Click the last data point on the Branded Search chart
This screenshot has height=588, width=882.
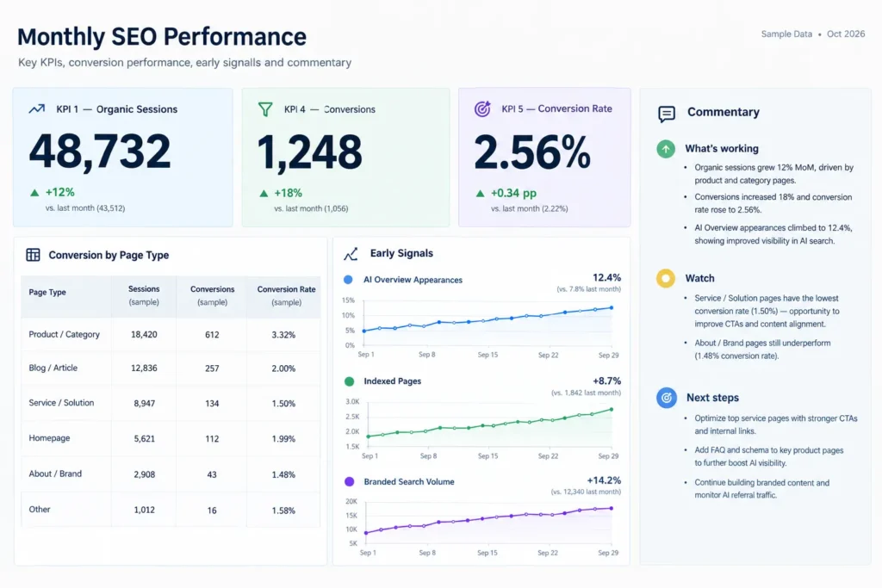coord(612,509)
